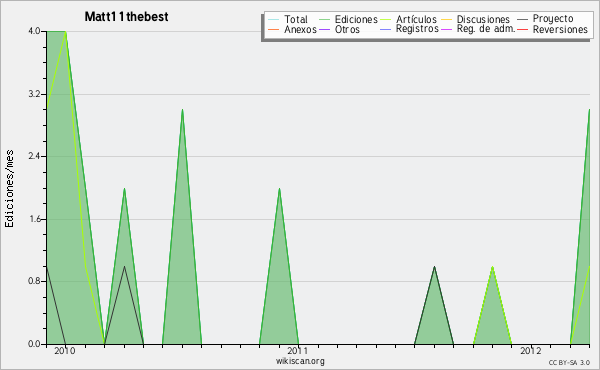Click the yellow Discusiones color line
600x370 pixels.
point(447,19)
